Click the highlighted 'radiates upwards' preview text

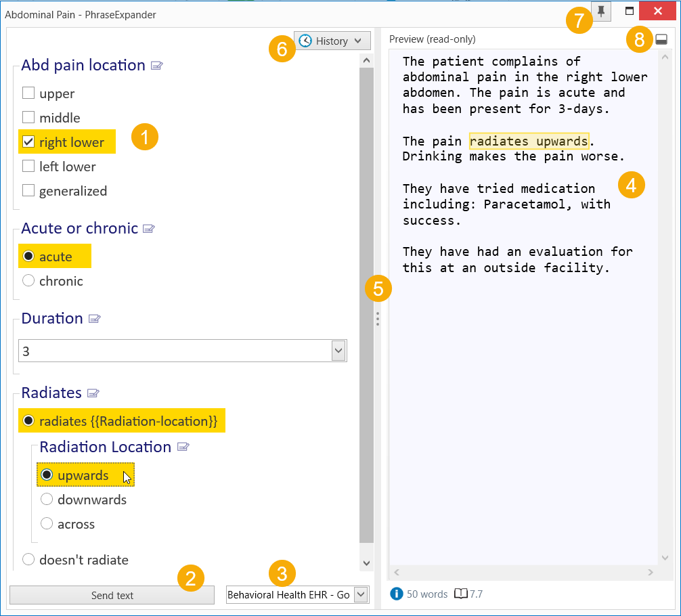tap(529, 141)
